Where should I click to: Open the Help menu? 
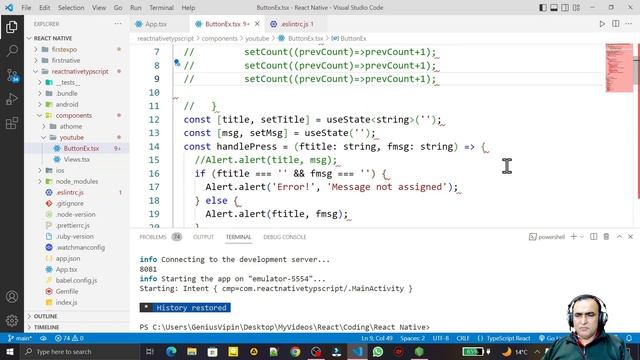tap(188, 8)
